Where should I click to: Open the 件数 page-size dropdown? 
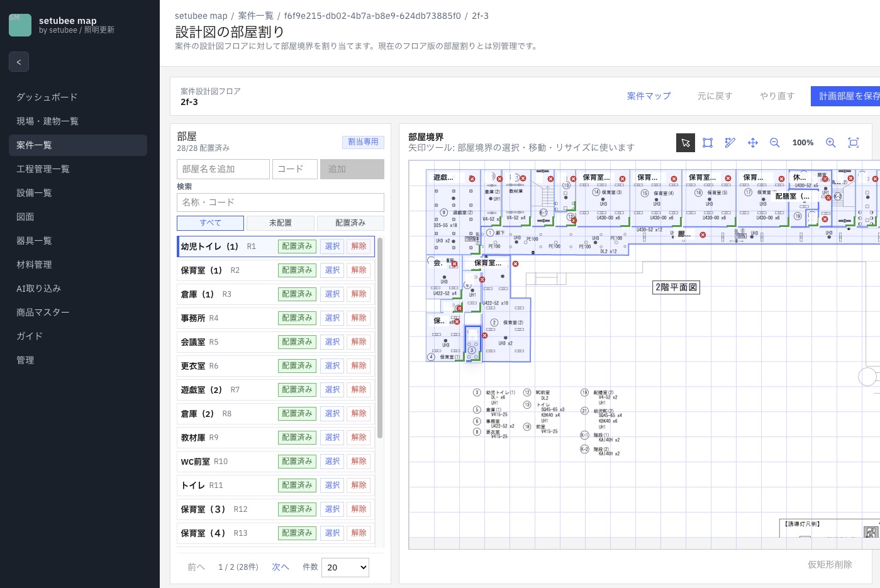345,567
